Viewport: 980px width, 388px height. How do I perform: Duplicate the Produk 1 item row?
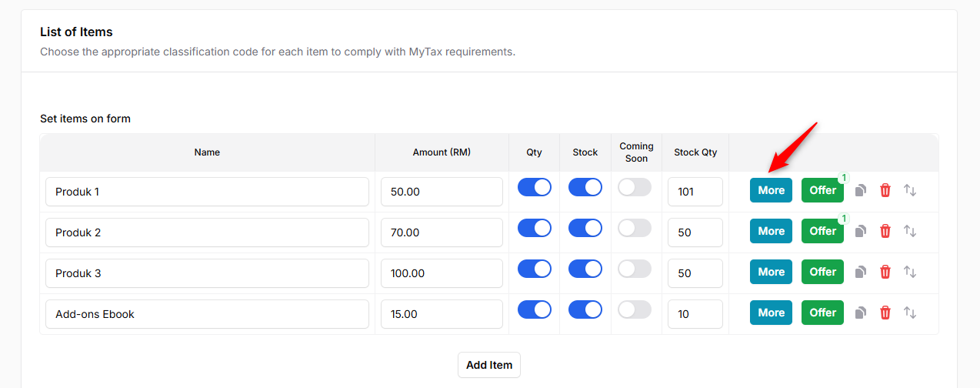pos(861,190)
